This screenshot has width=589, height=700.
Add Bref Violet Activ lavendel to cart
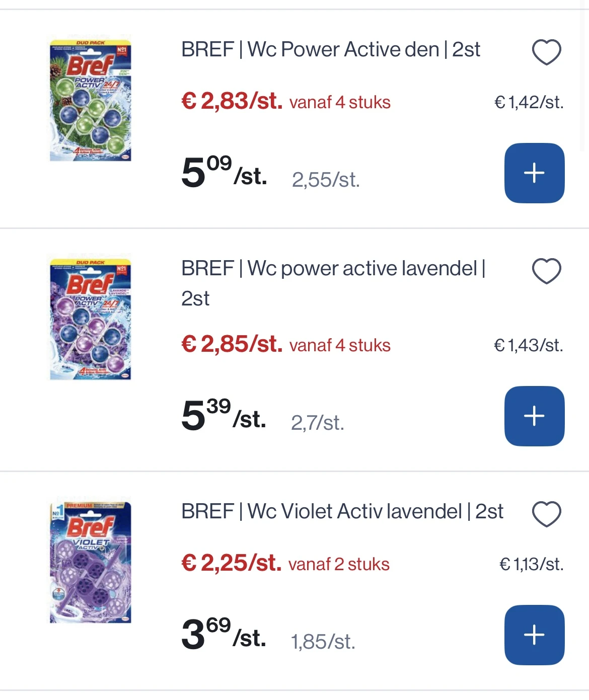click(534, 635)
